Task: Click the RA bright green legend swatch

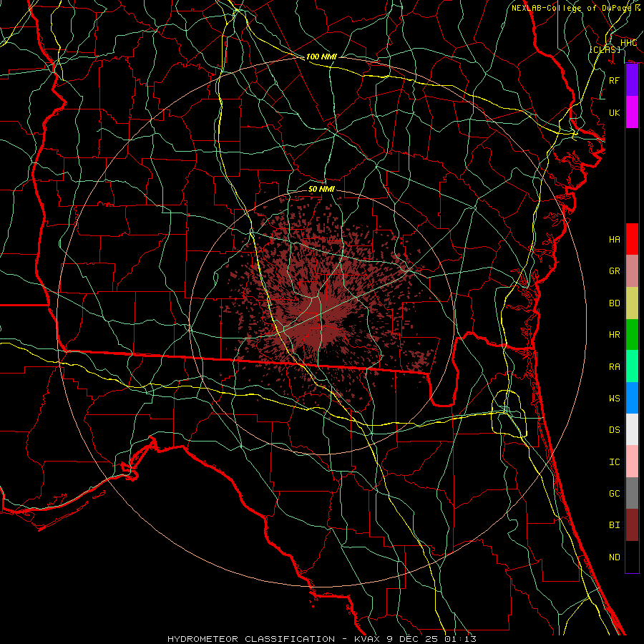Action: (632, 366)
